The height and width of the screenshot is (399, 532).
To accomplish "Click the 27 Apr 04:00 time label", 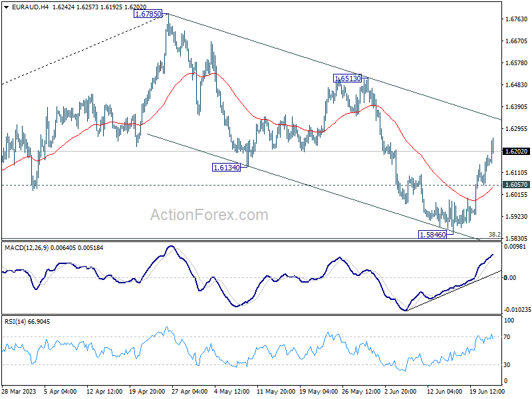I will pos(190,391).
